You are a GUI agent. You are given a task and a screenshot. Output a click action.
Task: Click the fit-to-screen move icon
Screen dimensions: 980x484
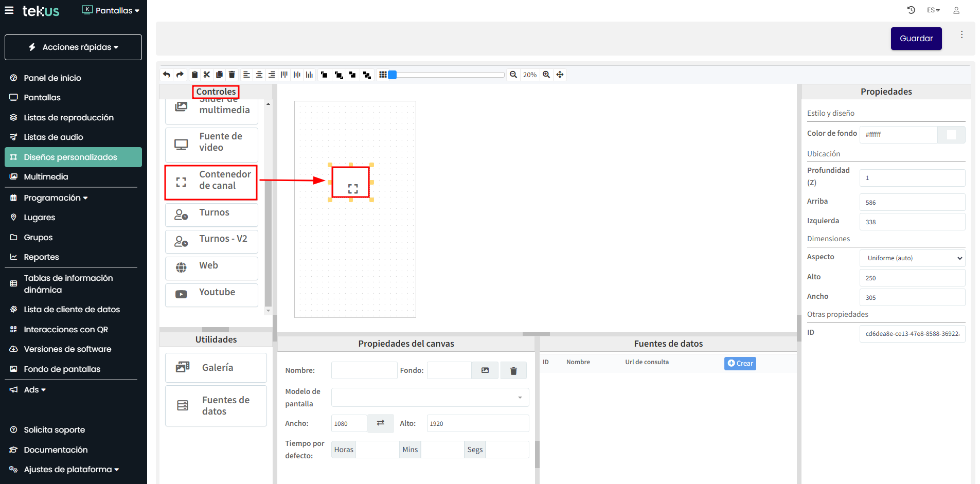pos(560,75)
